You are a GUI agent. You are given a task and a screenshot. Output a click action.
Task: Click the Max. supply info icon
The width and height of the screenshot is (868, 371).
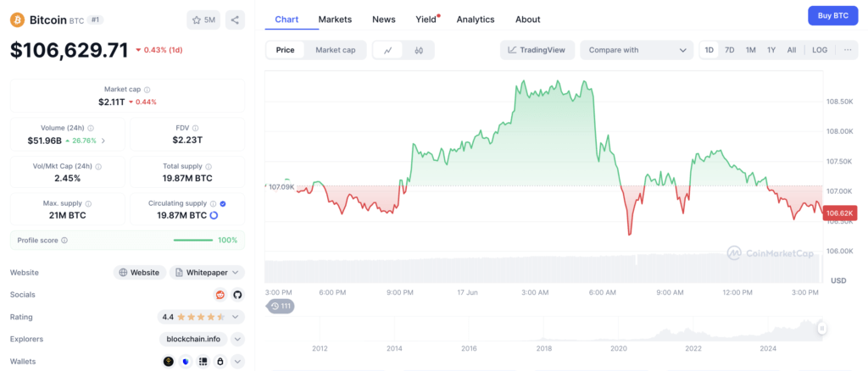pos(88,203)
